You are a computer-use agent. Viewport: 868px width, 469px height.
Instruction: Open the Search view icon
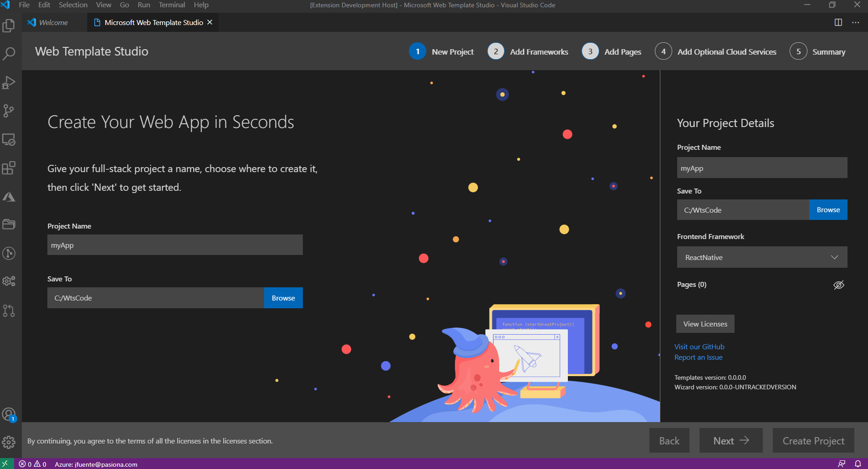(x=9, y=54)
